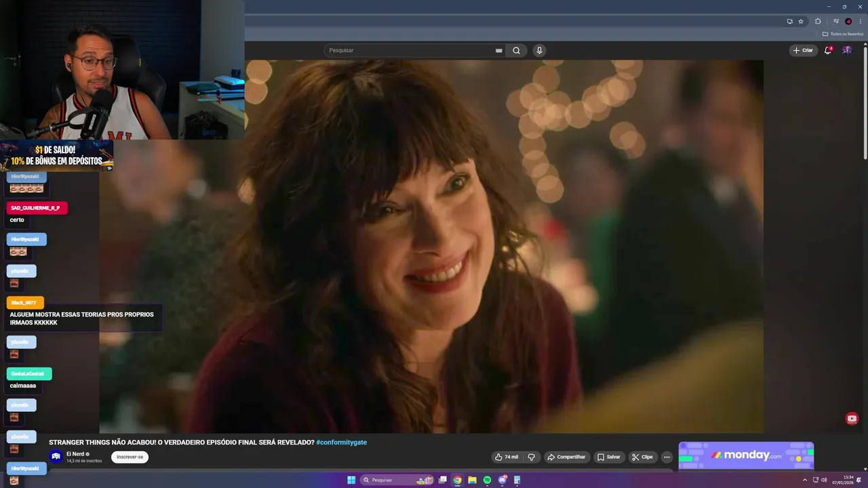Viewport: 868px width, 488px height.
Task: Open the #conformitygate hashtag link
Action: click(342, 442)
